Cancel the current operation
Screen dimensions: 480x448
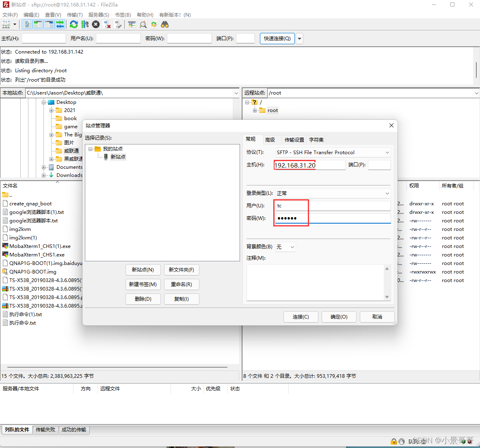[x=96, y=24]
